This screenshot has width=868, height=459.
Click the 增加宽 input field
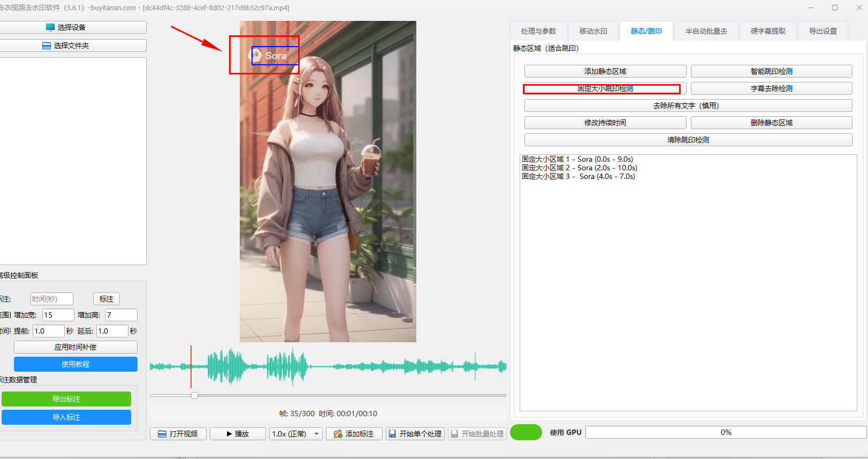coord(58,315)
